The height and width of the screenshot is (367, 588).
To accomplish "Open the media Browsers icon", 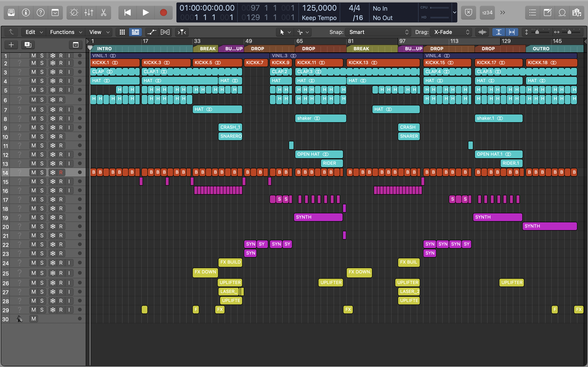I will point(577,13).
